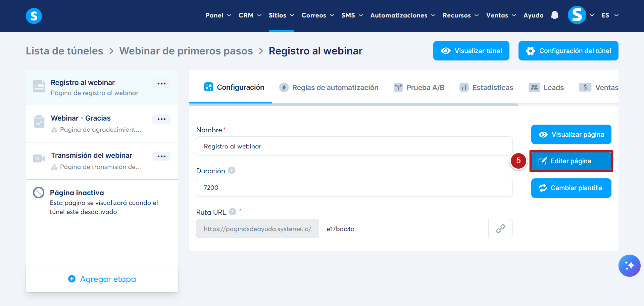
Task: Expand the SMS menu
Action: click(352, 15)
